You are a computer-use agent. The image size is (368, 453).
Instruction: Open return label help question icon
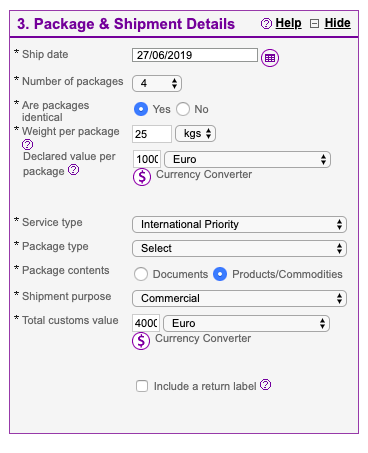point(265,385)
